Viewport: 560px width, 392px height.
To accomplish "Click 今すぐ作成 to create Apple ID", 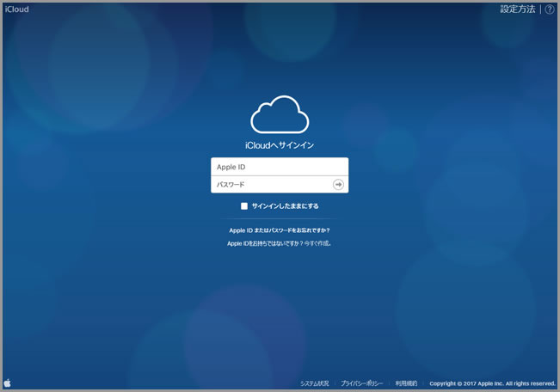I will pos(317,243).
